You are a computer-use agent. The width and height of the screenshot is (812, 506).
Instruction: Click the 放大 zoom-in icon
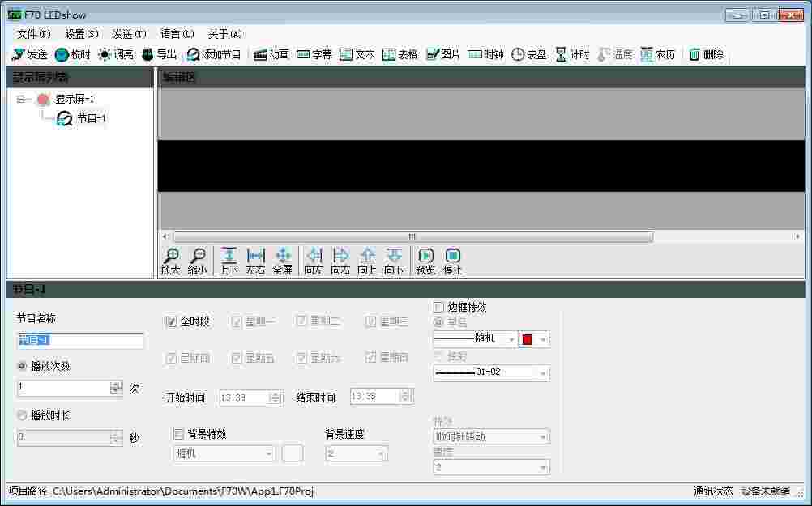pyautogui.click(x=170, y=257)
